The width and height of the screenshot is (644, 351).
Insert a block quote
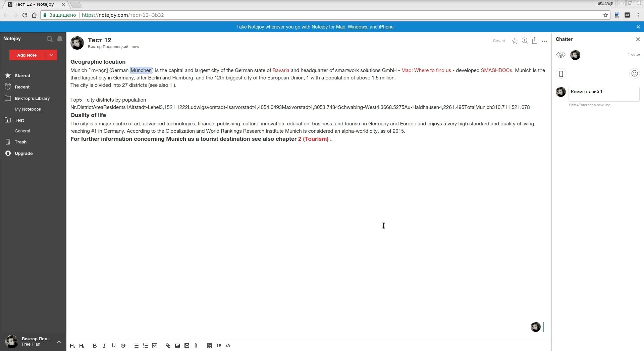219,346
